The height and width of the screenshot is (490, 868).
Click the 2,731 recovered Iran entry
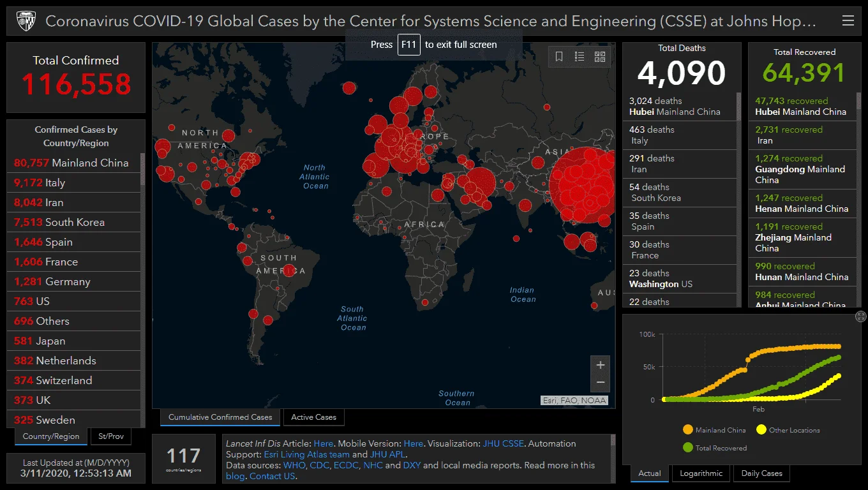[802, 135]
